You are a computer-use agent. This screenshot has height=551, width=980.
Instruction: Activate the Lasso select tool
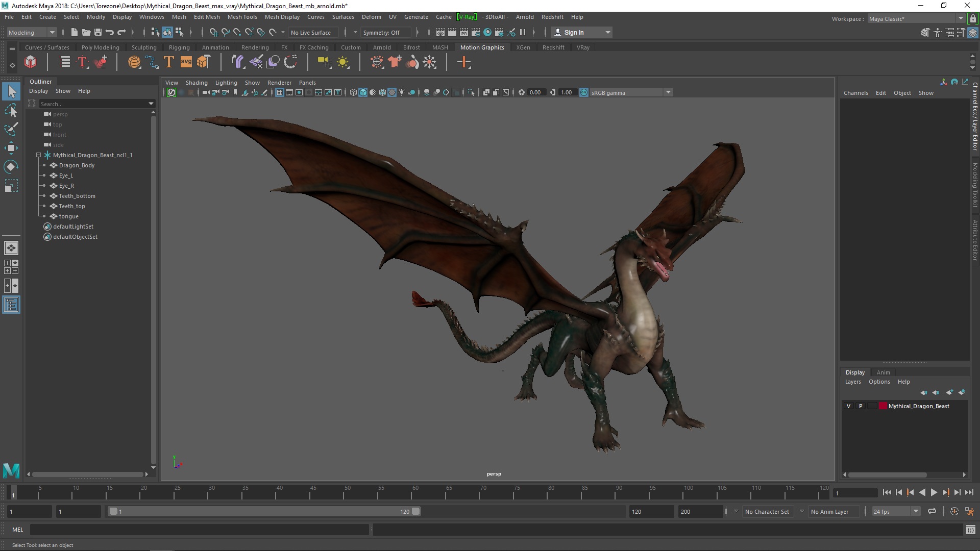pos(11,110)
